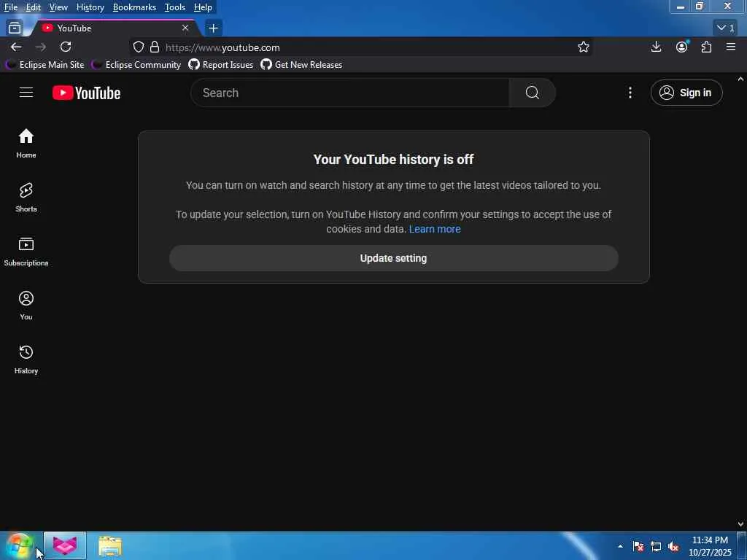Open the Tools menu
This screenshot has height=560, width=747.
click(x=175, y=7)
